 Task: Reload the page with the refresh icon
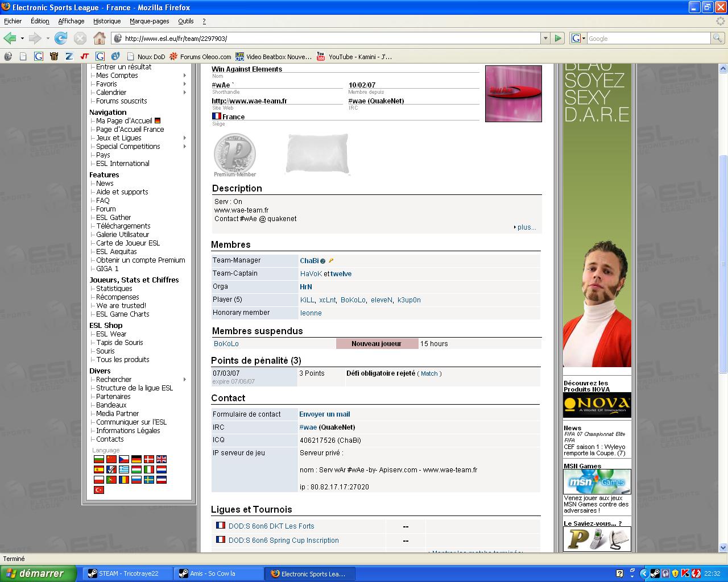click(x=61, y=38)
